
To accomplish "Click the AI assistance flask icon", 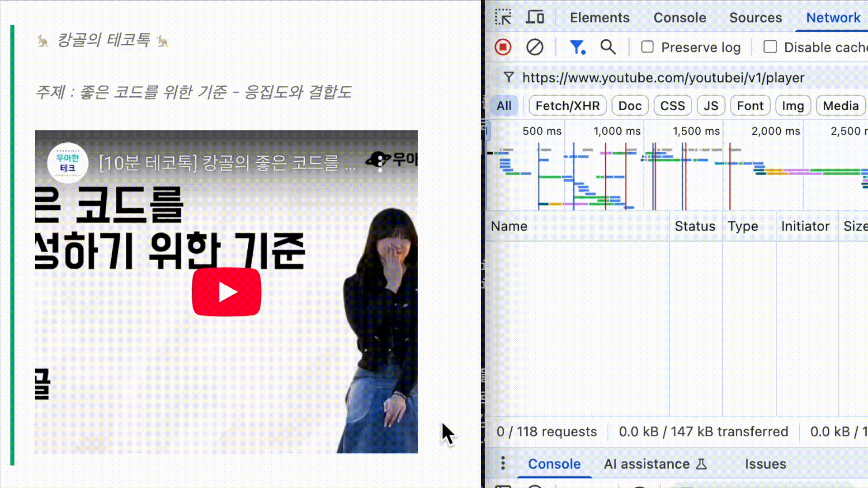I will (x=701, y=464).
